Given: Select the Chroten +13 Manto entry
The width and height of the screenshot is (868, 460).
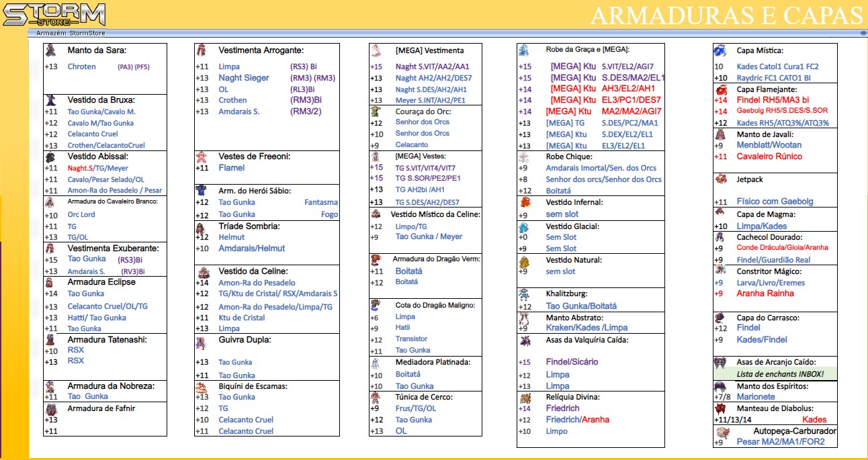Looking at the screenshot, I should 82,66.
